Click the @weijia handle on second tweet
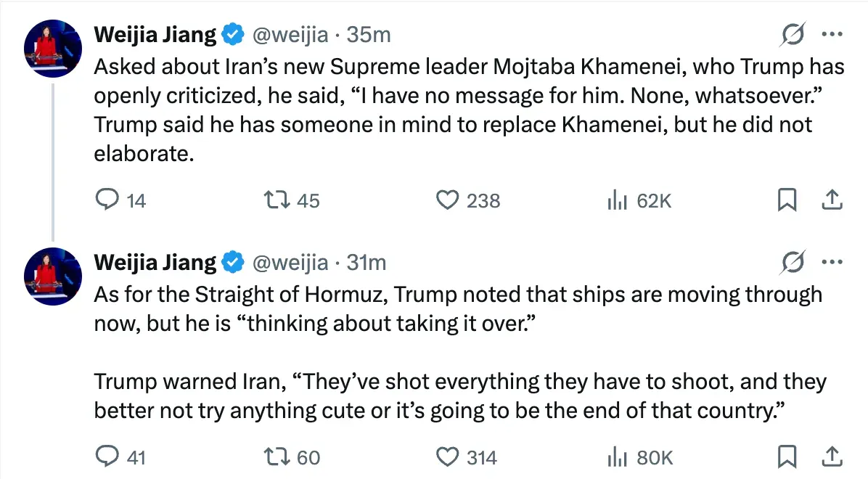This screenshot has width=868, height=479. click(289, 262)
